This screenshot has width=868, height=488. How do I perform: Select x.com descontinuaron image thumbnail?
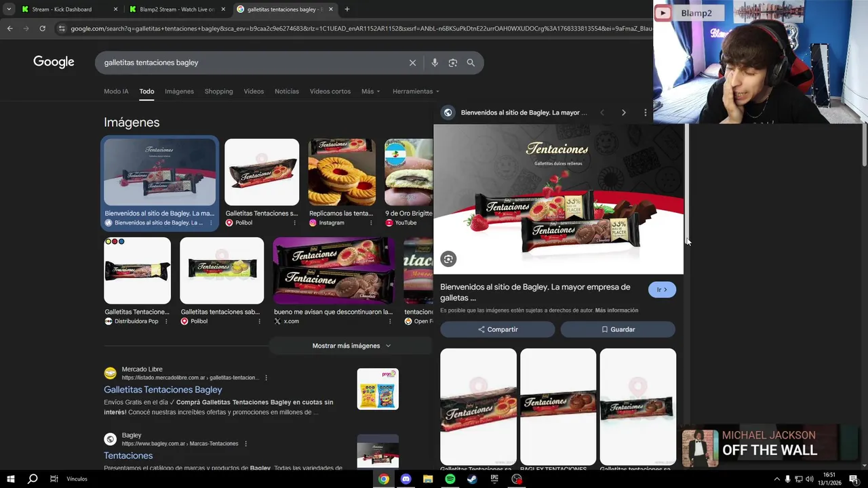click(334, 270)
